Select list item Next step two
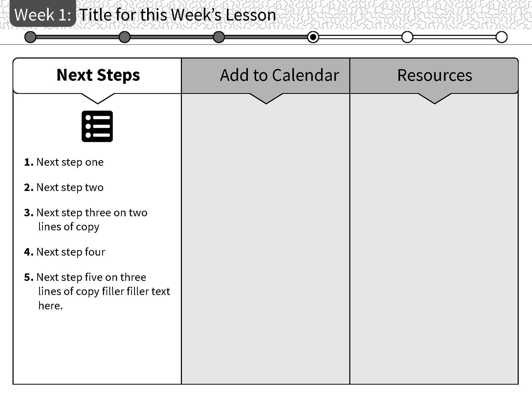Screen dimensions: 532x399 click(x=64, y=188)
